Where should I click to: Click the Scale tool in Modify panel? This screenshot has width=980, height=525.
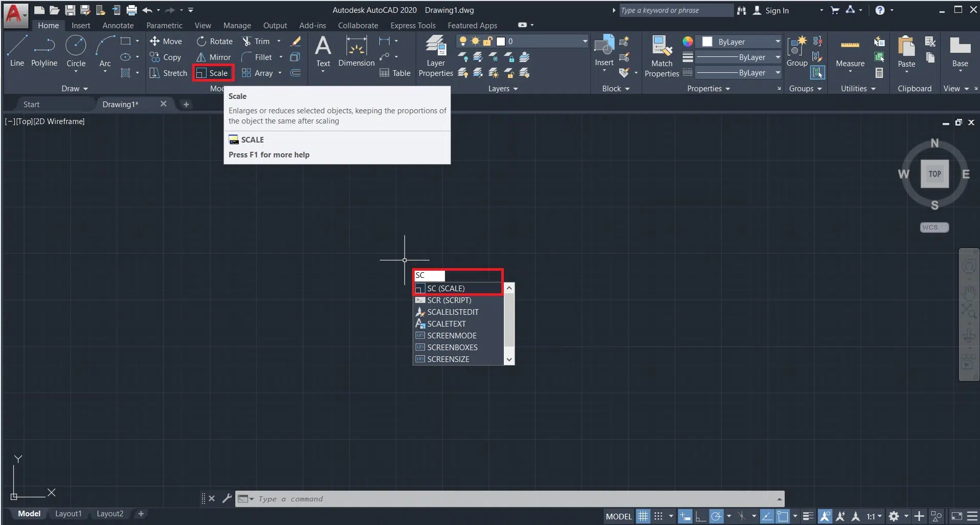pyautogui.click(x=213, y=73)
